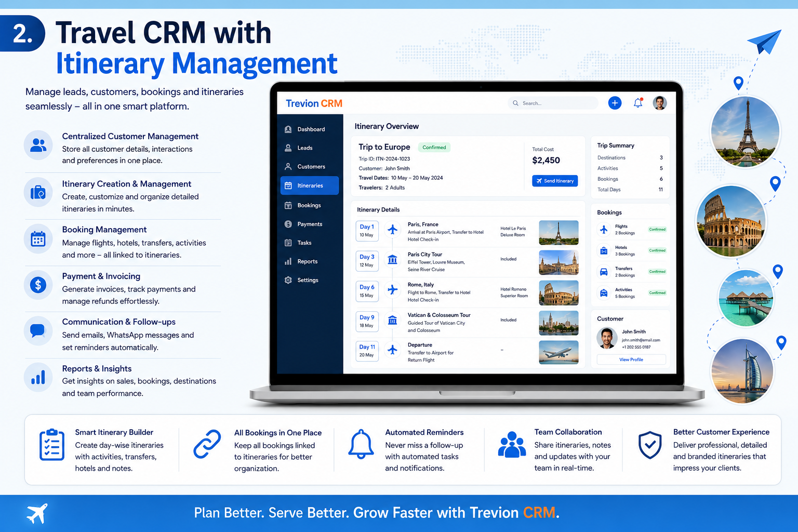Click the Activities icon in Bookings panel
Image resolution: width=798 pixels, height=532 pixels.
pyautogui.click(x=604, y=293)
